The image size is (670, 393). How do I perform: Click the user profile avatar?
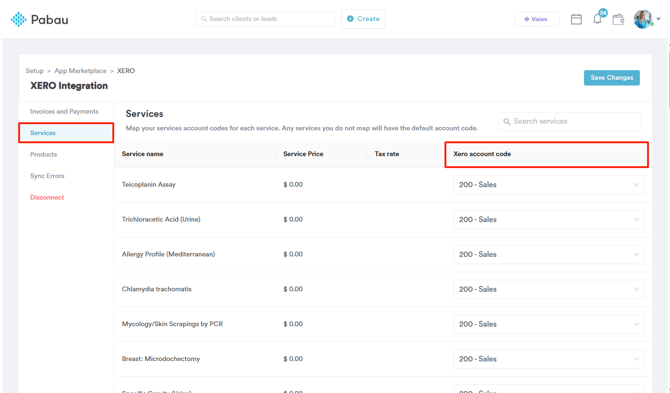(643, 19)
